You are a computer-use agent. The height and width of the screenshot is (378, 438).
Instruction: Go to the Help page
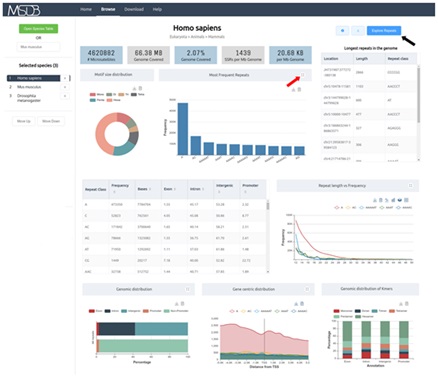point(157,9)
